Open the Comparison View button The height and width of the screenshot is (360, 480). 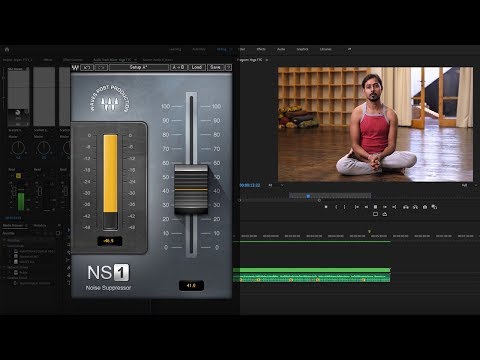[434, 207]
